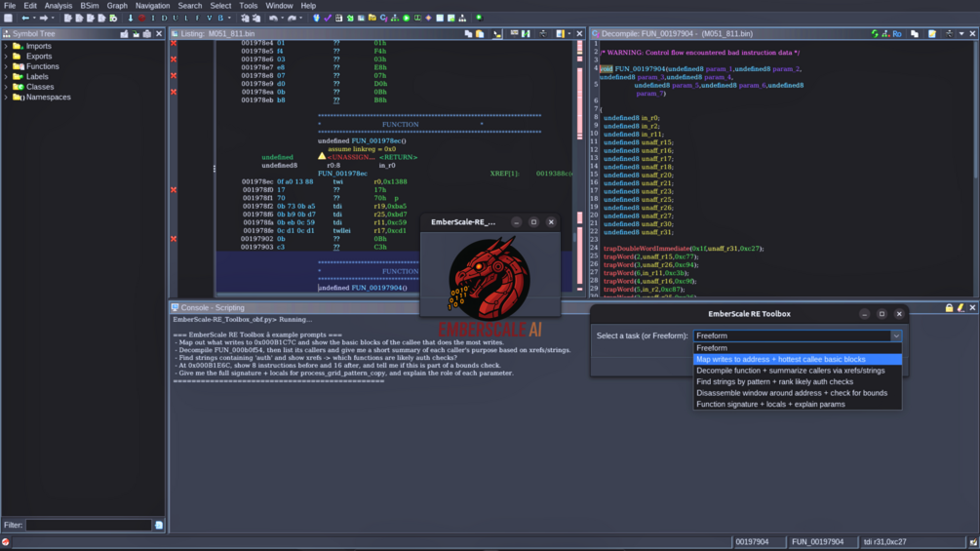Expand the Imports folder in Symbol Tree
The height and width of the screenshot is (551, 980).
coord(6,46)
